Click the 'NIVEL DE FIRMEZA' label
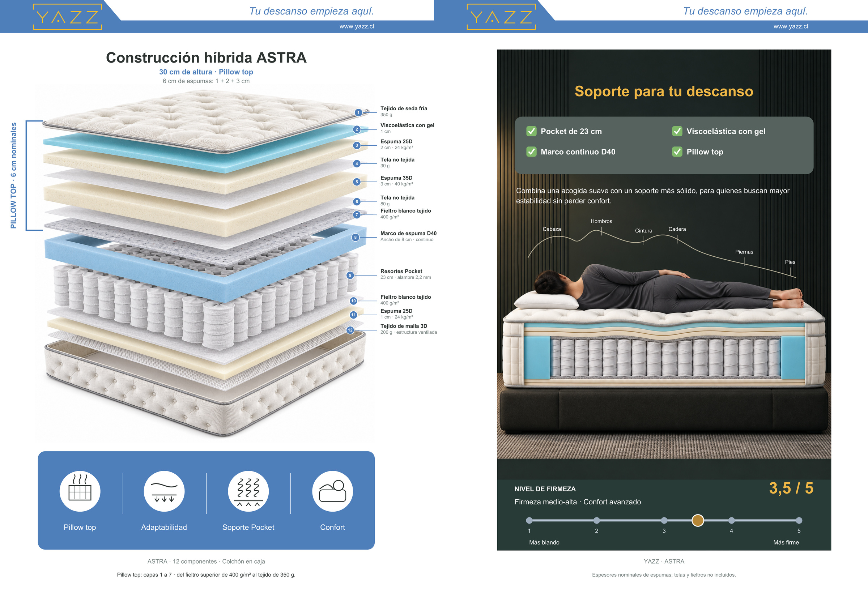The width and height of the screenshot is (868, 589). tap(545, 489)
